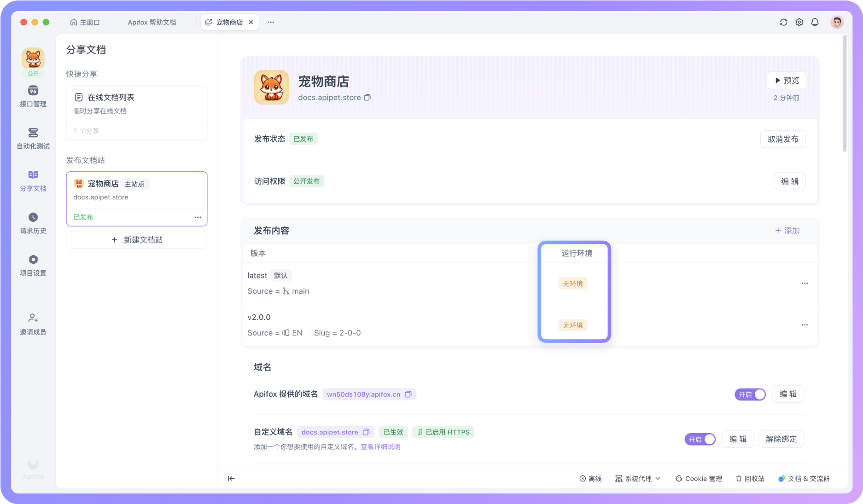Open Cookie 管理
The width and height of the screenshot is (863, 504).
click(699, 479)
